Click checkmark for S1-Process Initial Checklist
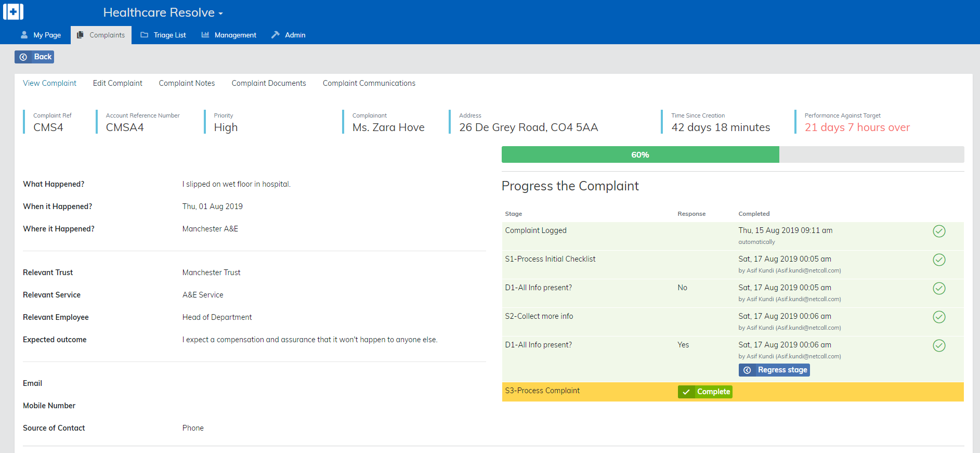 [938, 260]
